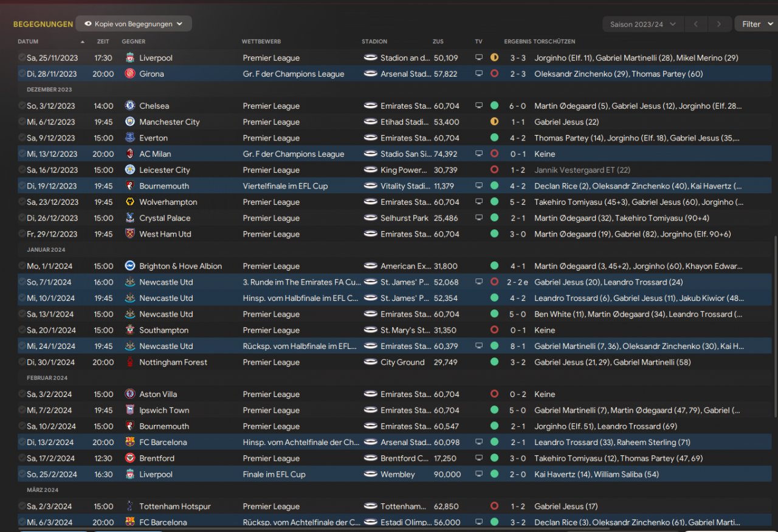The height and width of the screenshot is (532, 778).
Task: Click scorers Kai Havertz (14), William Saliba (54)
Action: (596, 474)
